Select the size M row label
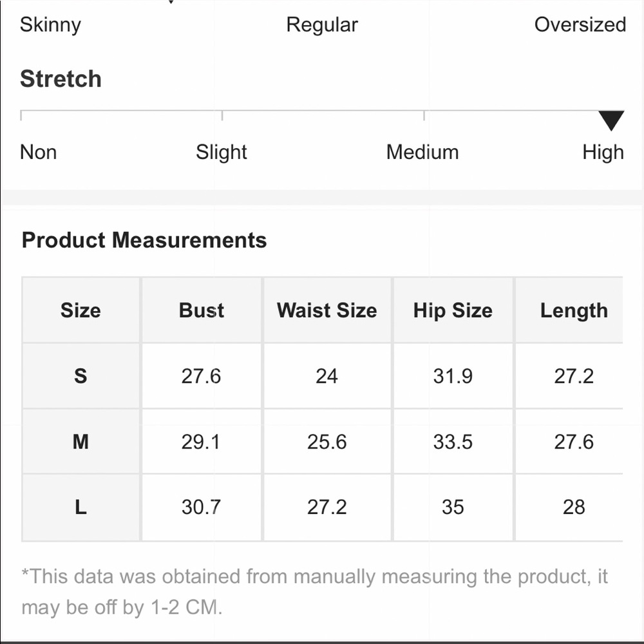The height and width of the screenshot is (644, 644). (x=80, y=442)
